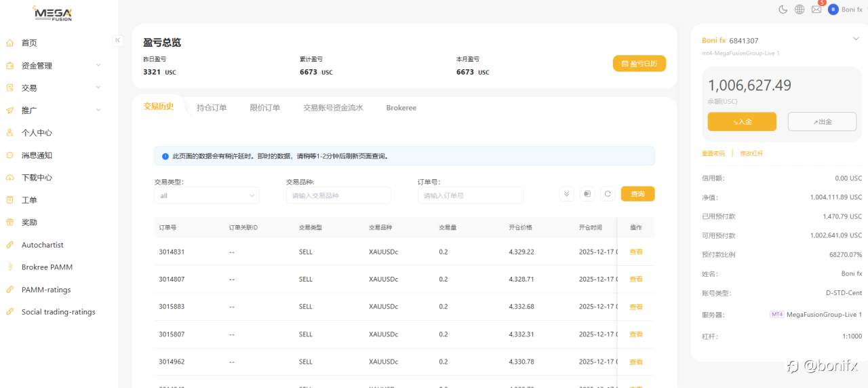868x388 pixels.
Task: Switch to the 持仓订单 tab
Action: tap(212, 108)
